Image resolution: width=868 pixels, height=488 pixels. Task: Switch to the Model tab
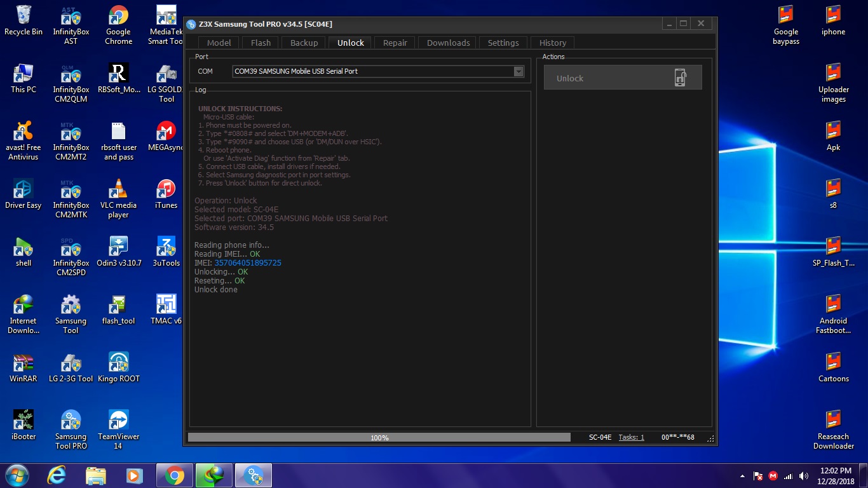(219, 43)
